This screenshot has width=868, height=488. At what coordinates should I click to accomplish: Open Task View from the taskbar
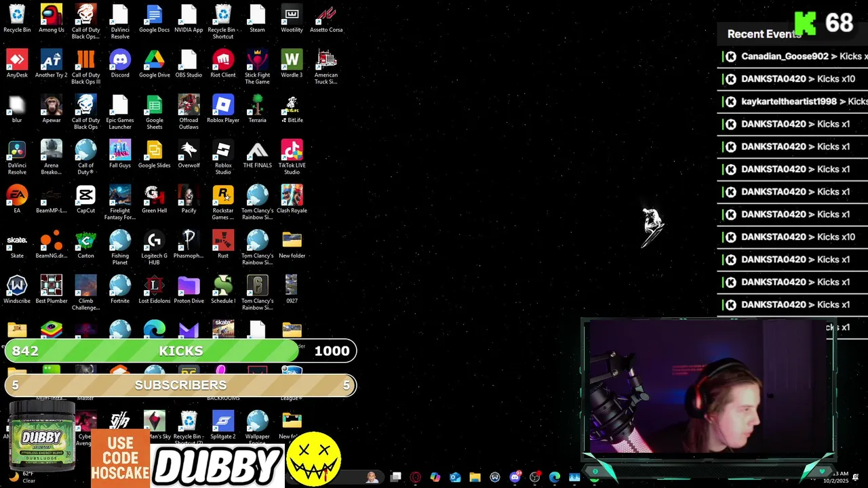(x=396, y=477)
